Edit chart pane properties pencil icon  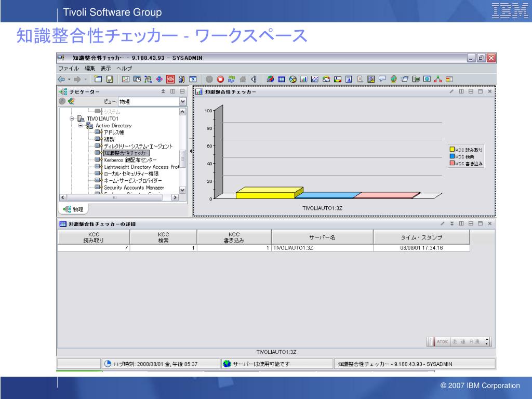pyautogui.click(x=451, y=91)
